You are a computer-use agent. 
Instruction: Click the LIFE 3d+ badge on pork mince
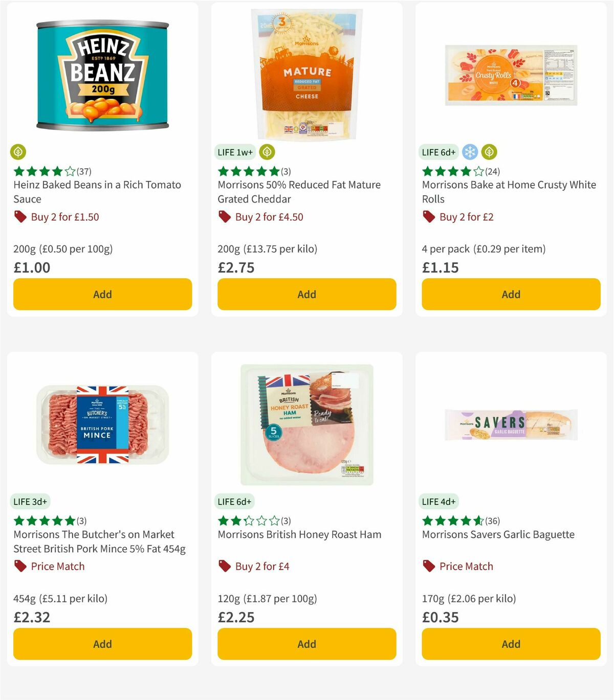coord(30,502)
